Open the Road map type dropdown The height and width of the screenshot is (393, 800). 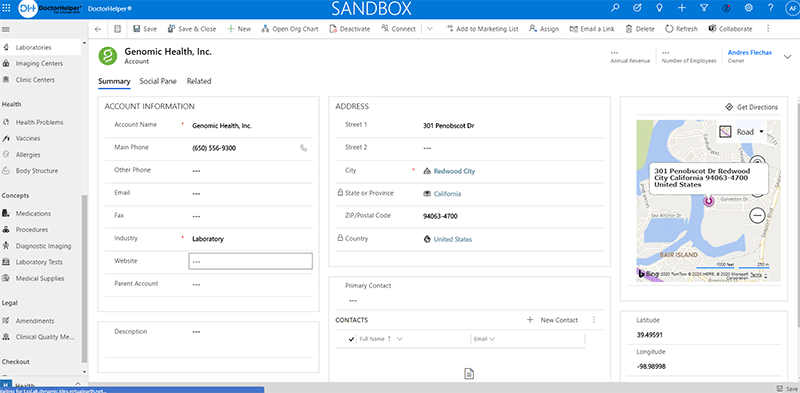[x=743, y=132]
